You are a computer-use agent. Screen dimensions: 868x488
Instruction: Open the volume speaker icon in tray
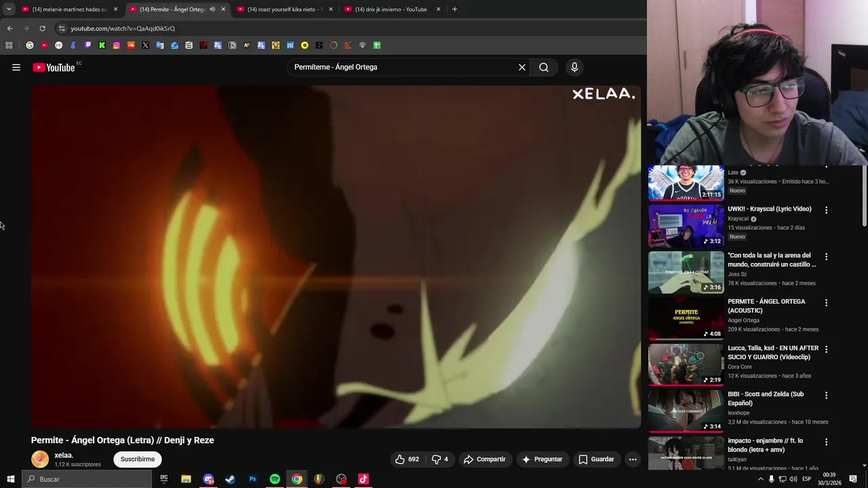793,479
